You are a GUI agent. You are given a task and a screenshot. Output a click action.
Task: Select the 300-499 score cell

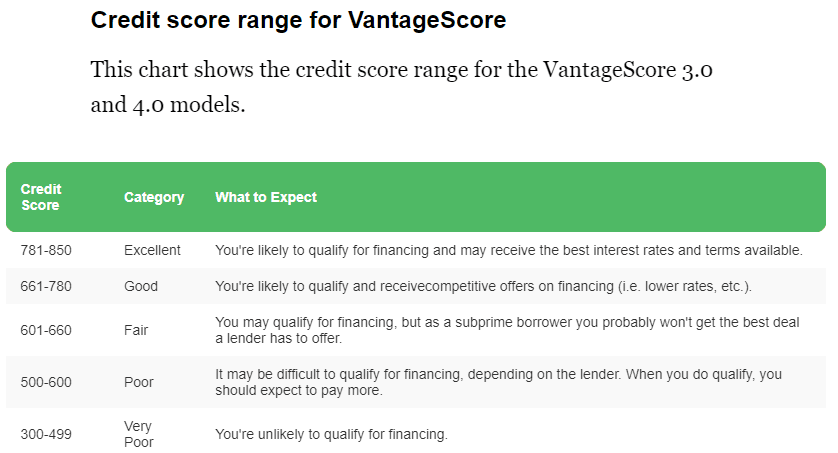coord(46,434)
